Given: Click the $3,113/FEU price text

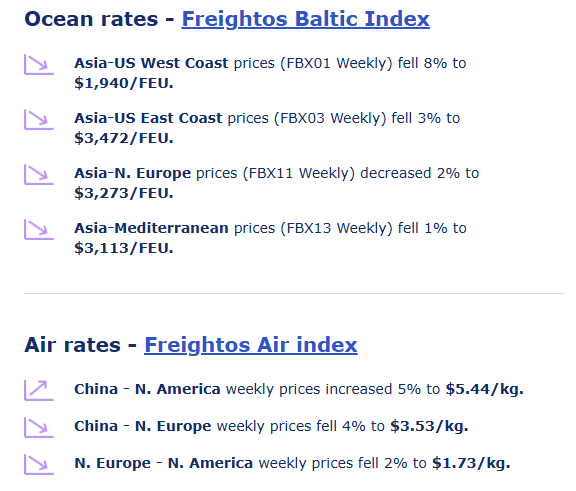Looking at the screenshot, I should pos(124,248).
